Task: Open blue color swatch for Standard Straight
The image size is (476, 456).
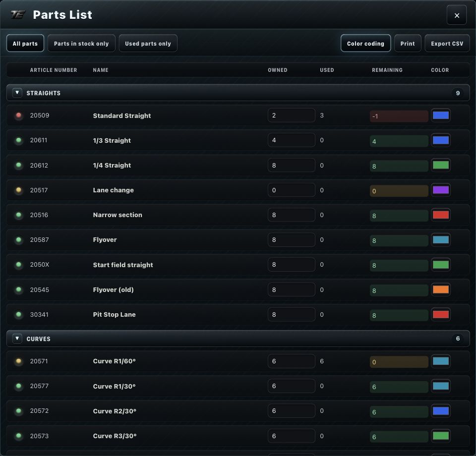Action: point(440,115)
